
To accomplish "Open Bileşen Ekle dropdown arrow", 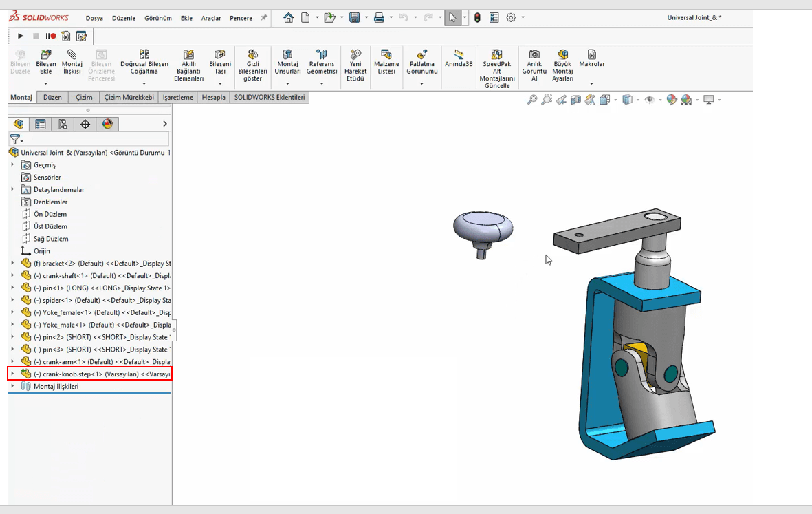I will pos(45,83).
